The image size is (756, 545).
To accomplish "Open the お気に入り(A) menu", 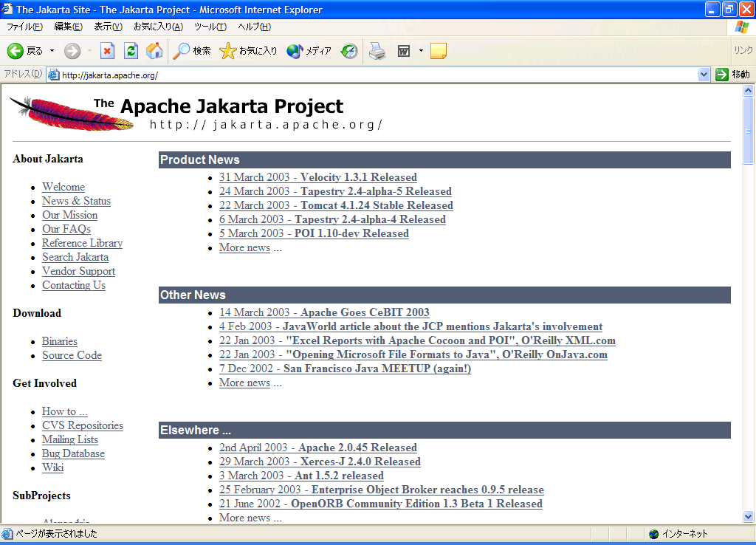I will click(x=158, y=27).
